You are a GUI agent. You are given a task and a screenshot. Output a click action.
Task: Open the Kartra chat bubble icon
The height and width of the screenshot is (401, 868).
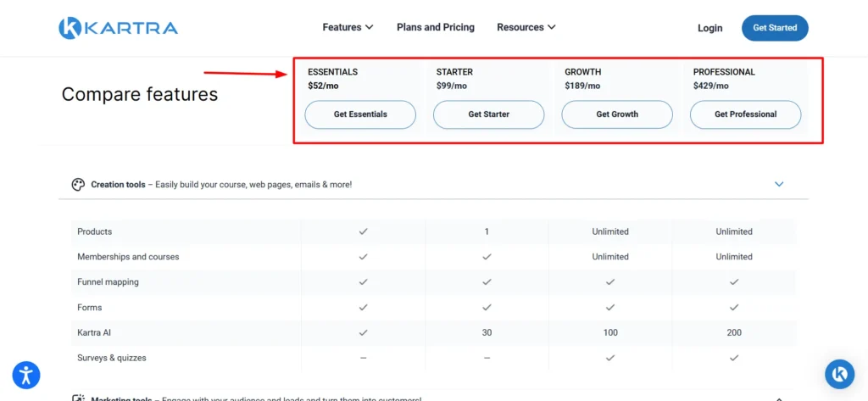pos(840,374)
